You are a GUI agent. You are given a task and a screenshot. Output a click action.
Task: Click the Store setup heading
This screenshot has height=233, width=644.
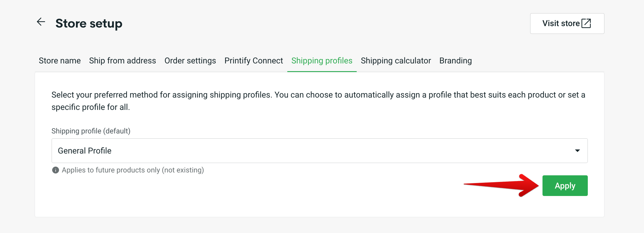click(89, 24)
